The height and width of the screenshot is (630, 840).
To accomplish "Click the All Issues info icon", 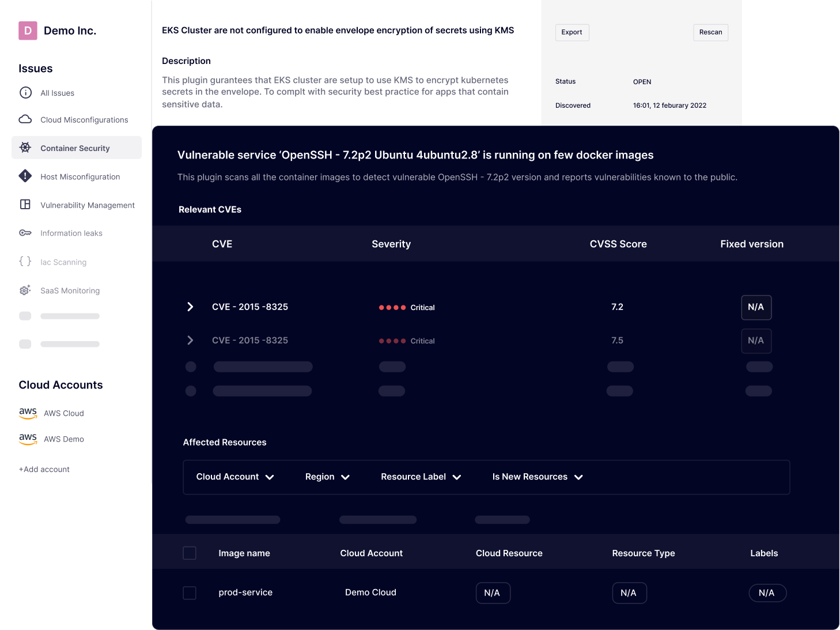I will click(25, 93).
